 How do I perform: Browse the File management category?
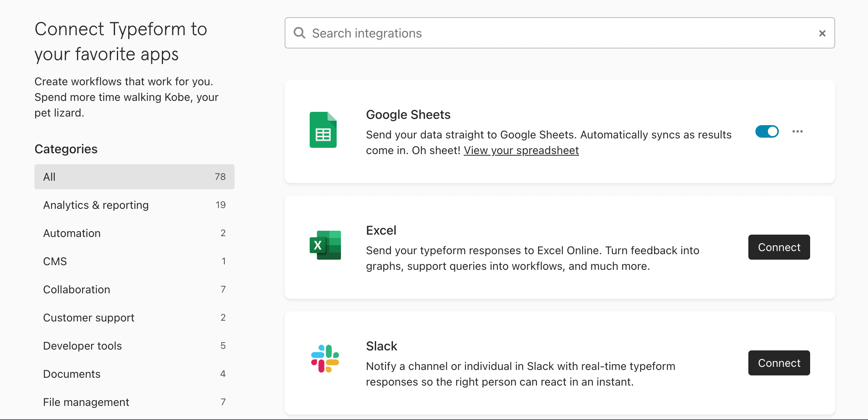pyautogui.click(x=134, y=402)
